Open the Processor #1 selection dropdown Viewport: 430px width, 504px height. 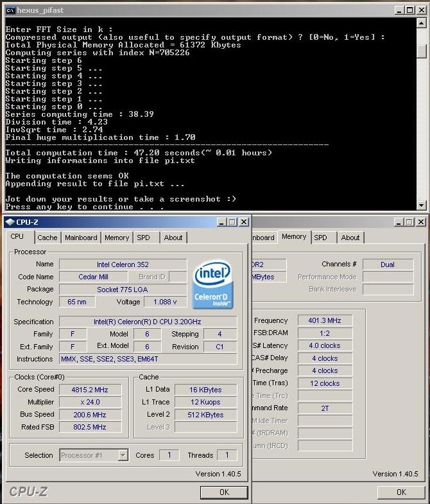pos(94,455)
